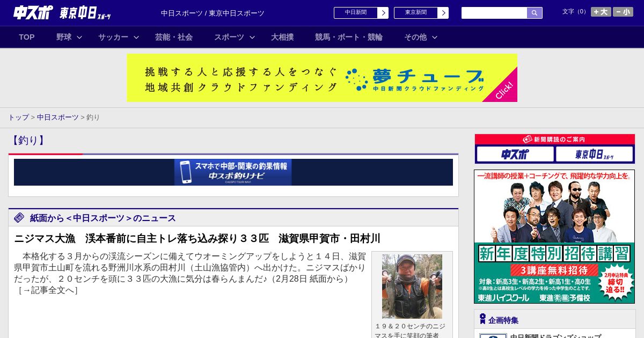Click the 記事全文へ link

(48, 290)
